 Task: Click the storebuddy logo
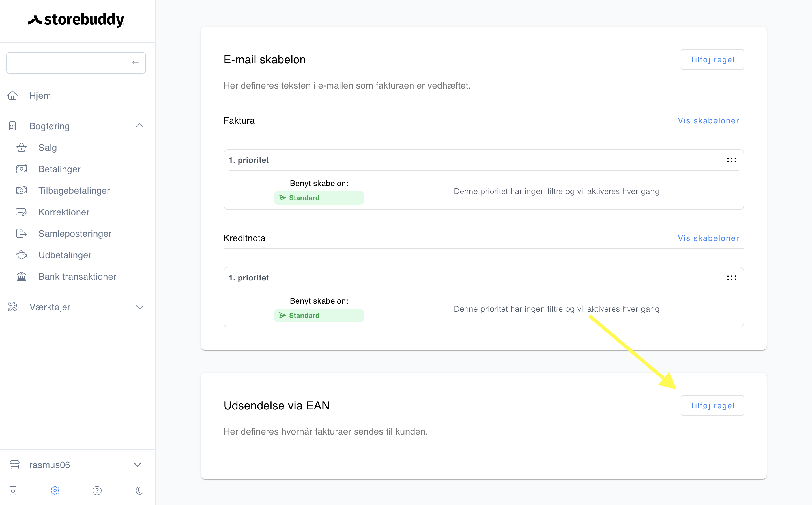pyautogui.click(x=76, y=20)
